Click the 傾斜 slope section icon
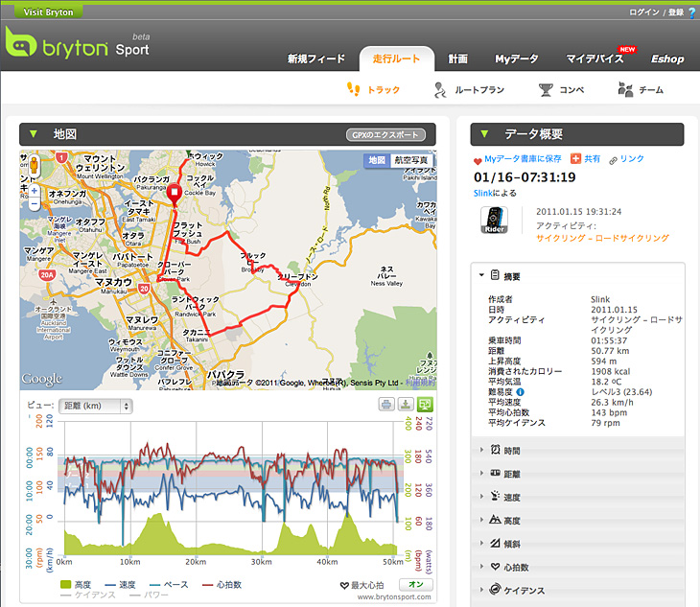700x607 pixels. (495, 543)
